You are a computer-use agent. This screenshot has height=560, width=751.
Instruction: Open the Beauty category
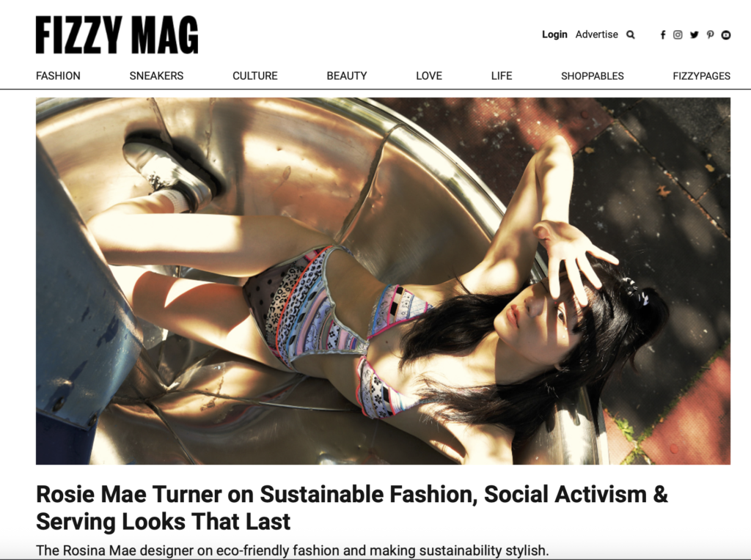point(347,75)
